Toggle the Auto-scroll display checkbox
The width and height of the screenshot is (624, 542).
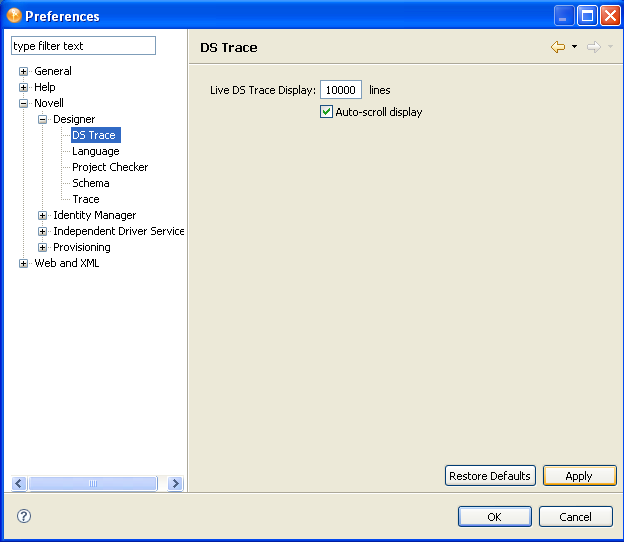[x=326, y=112]
